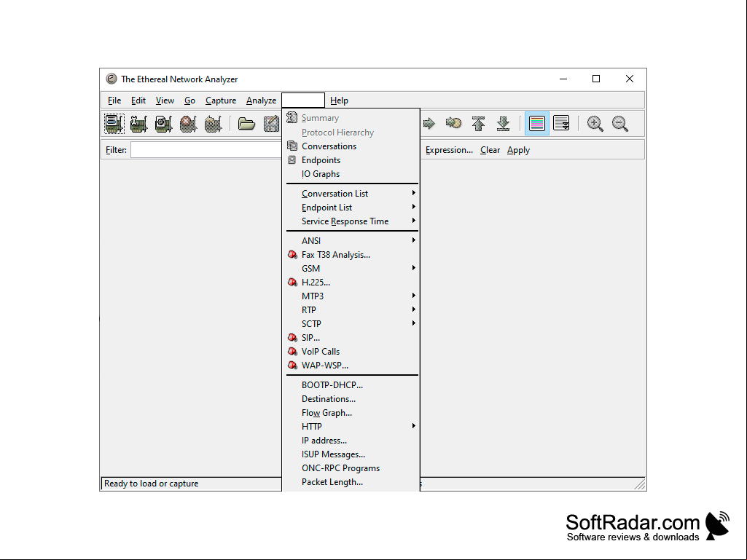Screen dimensions: 747x560
Task: Toggle colorize packet list button
Action: (x=537, y=124)
